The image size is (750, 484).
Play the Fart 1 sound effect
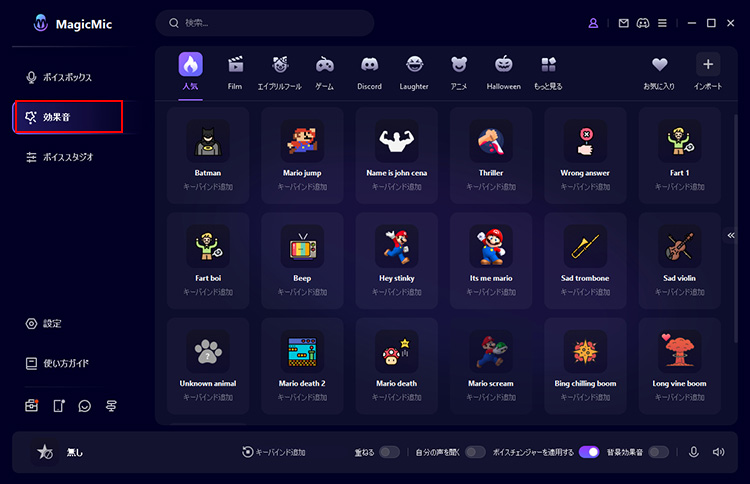679,142
